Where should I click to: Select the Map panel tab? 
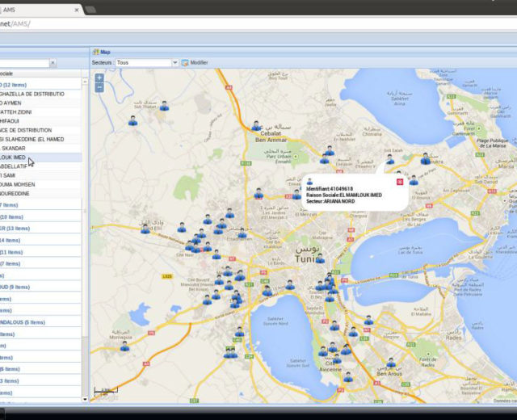(x=102, y=51)
